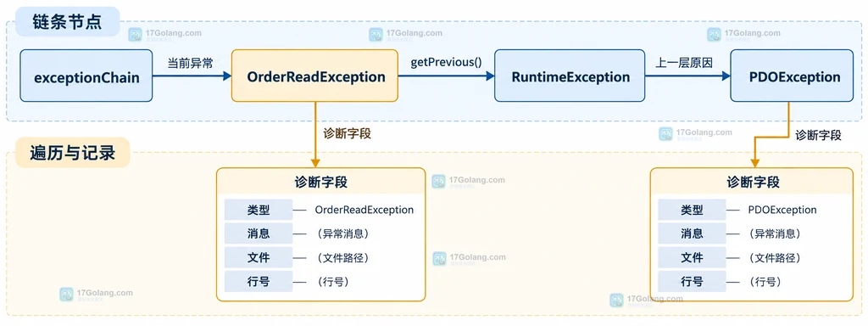Image resolution: width=868 pixels, height=326 pixels.
Task: Click 消息 cell in the OrderReadException table
Action: click(259, 234)
